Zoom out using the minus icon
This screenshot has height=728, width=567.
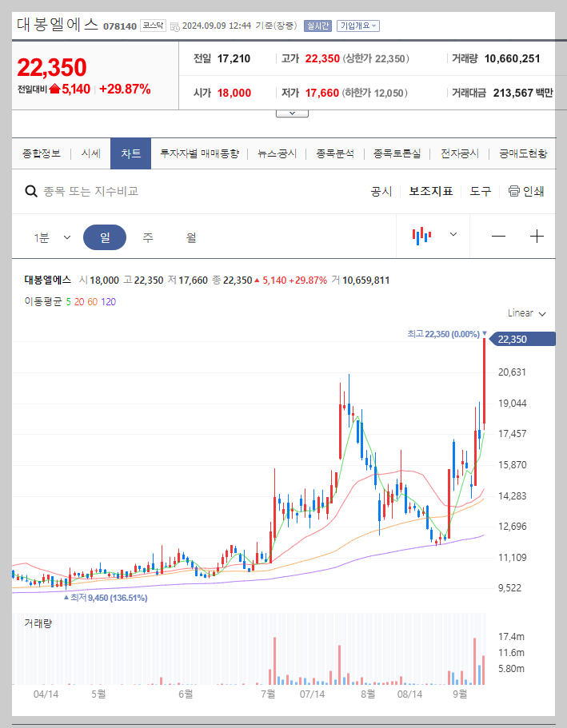click(498, 235)
